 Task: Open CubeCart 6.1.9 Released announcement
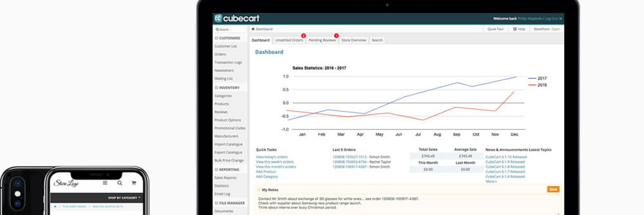505,162
